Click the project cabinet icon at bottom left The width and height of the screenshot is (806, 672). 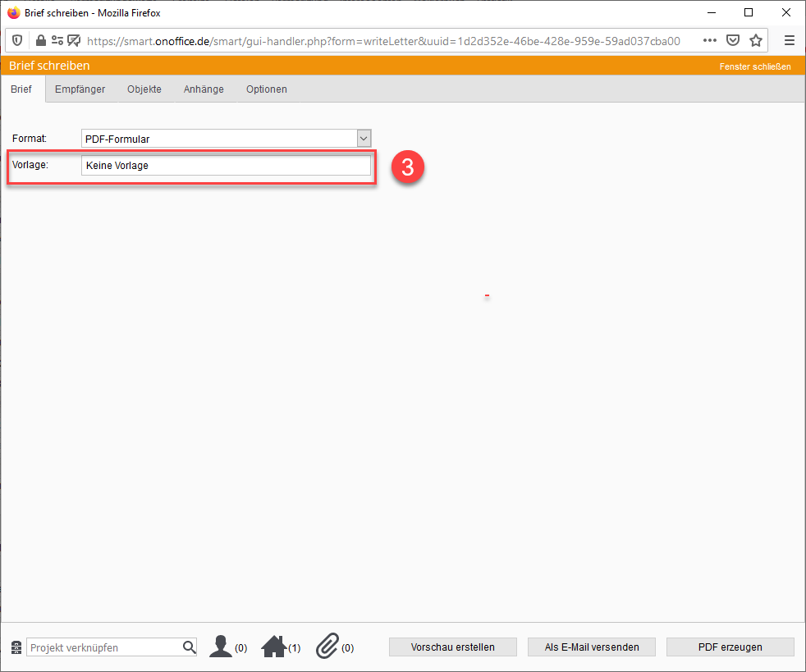click(x=16, y=647)
